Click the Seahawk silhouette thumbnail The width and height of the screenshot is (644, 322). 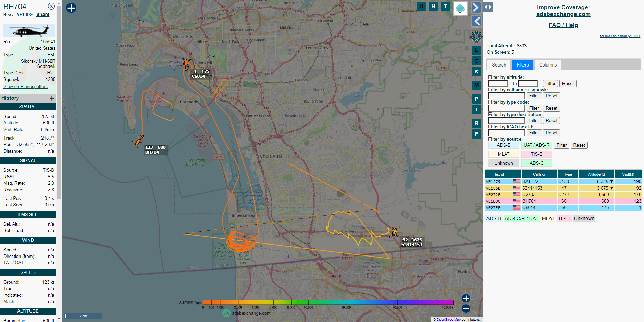click(x=29, y=31)
